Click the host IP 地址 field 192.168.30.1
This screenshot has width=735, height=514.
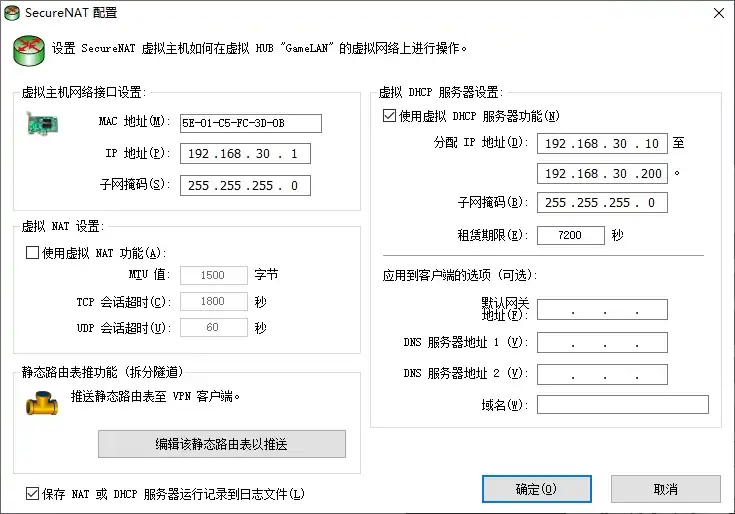coord(245,154)
